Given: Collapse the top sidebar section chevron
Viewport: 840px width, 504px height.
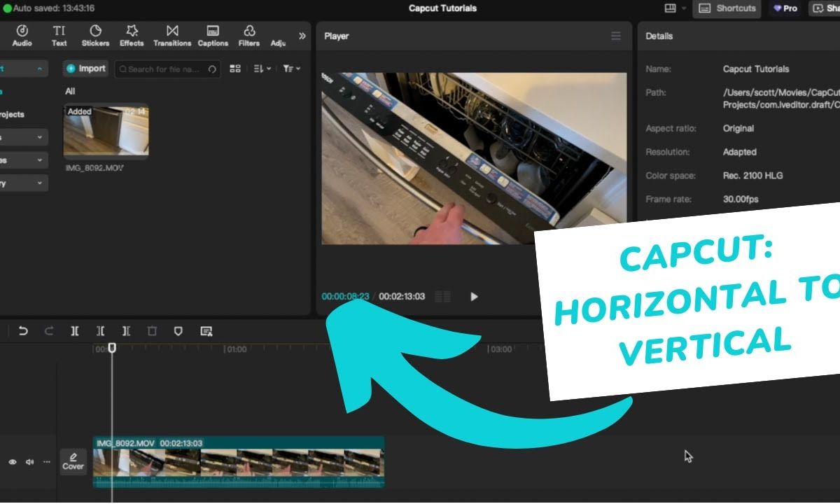Looking at the screenshot, I should coord(40,69).
